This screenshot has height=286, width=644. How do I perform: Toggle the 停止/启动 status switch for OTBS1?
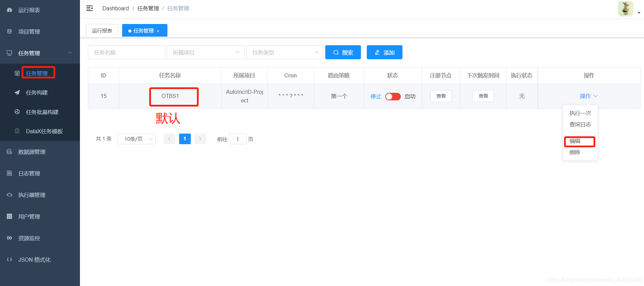pos(393,97)
